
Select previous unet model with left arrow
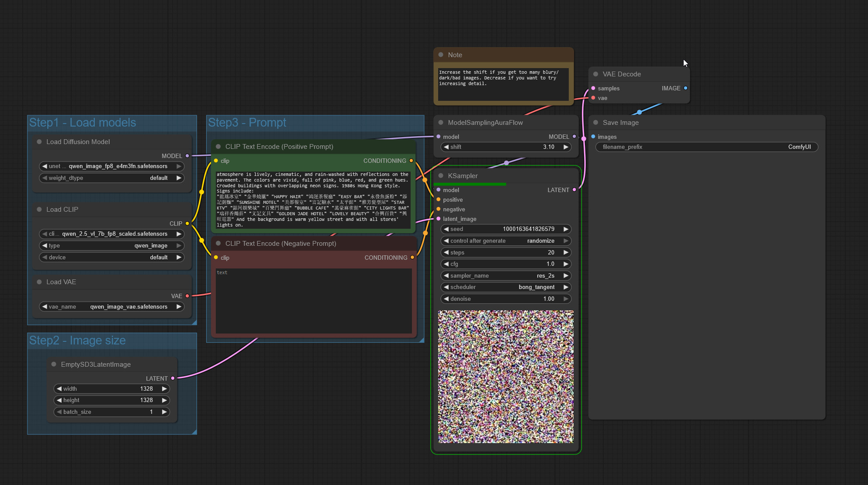tap(45, 166)
